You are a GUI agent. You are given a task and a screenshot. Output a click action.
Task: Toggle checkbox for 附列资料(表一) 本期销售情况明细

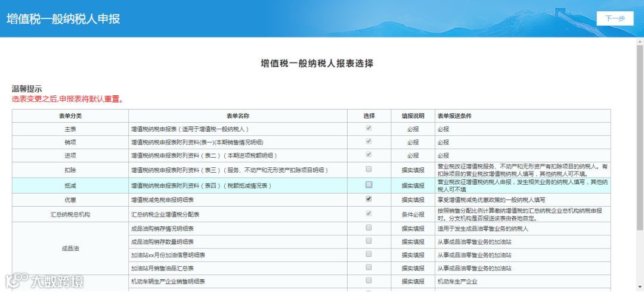click(369, 141)
